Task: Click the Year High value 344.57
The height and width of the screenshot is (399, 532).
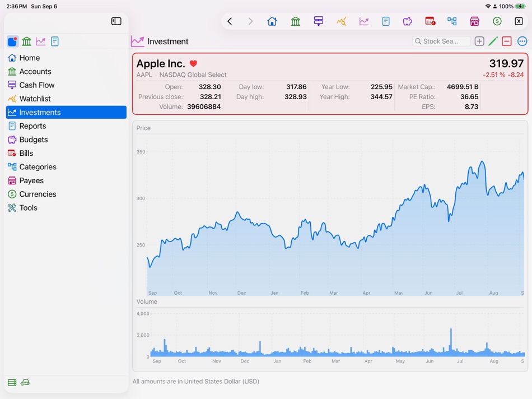Action: (381, 97)
